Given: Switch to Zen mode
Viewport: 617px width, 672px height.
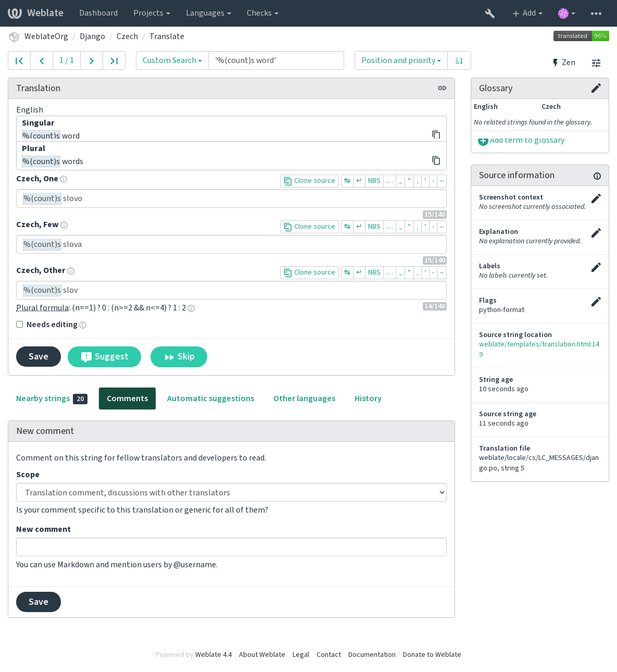Looking at the screenshot, I should pyautogui.click(x=563, y=63).
